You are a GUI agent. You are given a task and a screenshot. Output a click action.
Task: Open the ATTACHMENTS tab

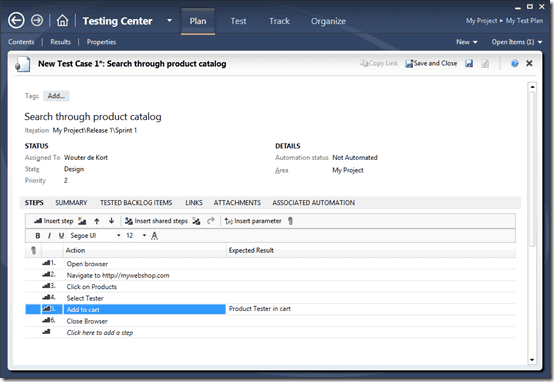pyautogui.click(x=237, y=203)
